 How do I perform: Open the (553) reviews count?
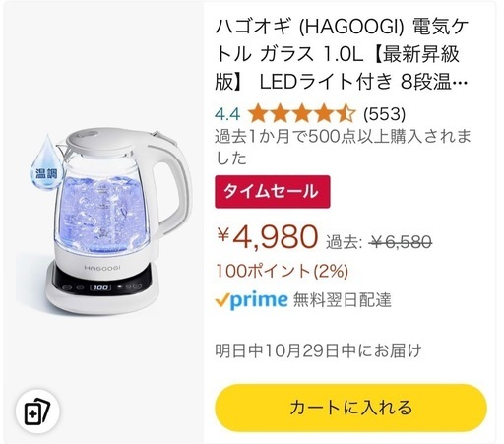[x=384, y=114]
